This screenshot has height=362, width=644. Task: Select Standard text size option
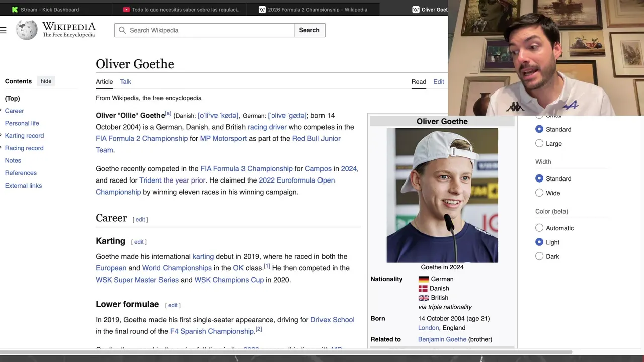point(539,129)
